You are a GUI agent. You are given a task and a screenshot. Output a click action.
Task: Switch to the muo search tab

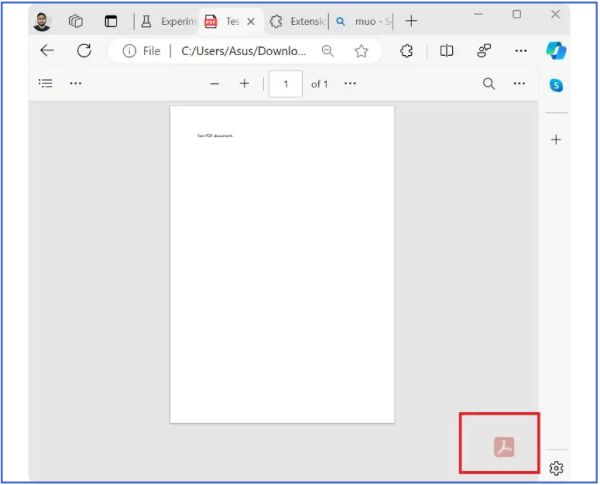[x=363, y=21]
